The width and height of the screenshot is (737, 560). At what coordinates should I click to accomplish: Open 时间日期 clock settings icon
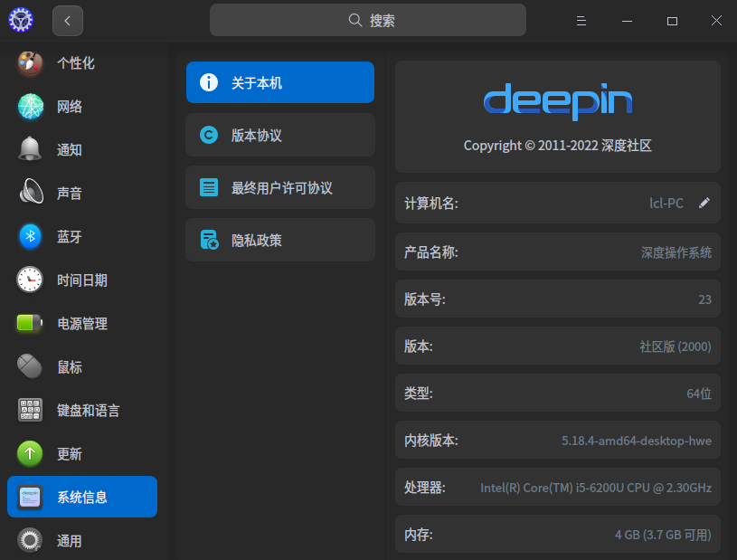pos(30,280)
